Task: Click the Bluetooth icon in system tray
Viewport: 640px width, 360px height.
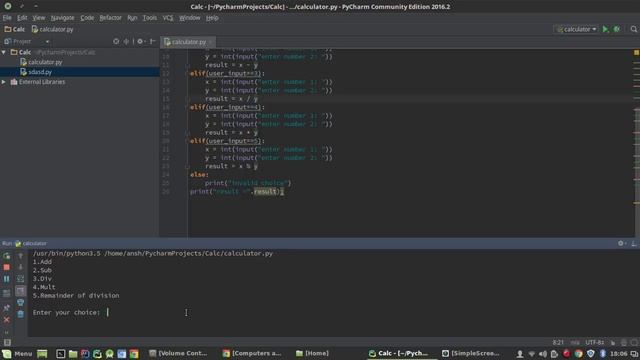Action: (603, 354)
